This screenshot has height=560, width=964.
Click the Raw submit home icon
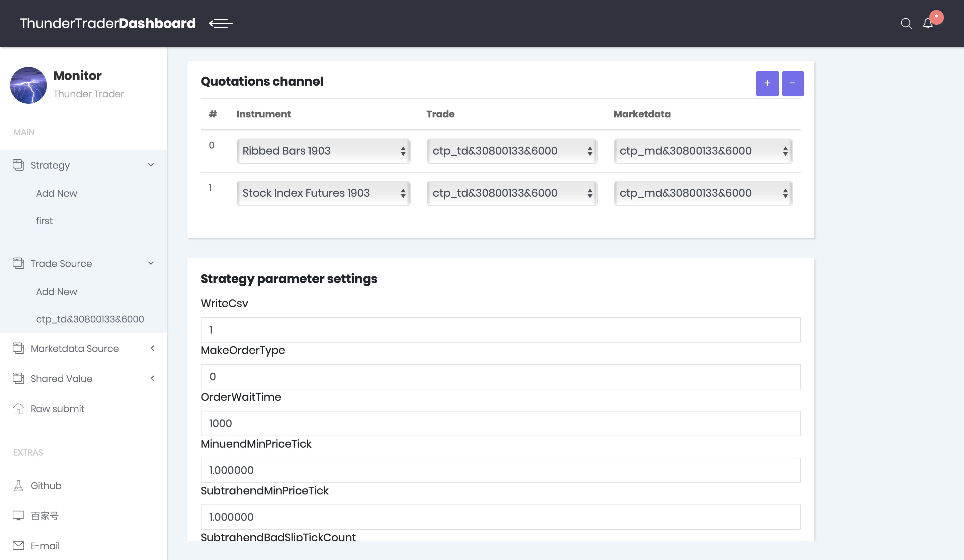18,409
